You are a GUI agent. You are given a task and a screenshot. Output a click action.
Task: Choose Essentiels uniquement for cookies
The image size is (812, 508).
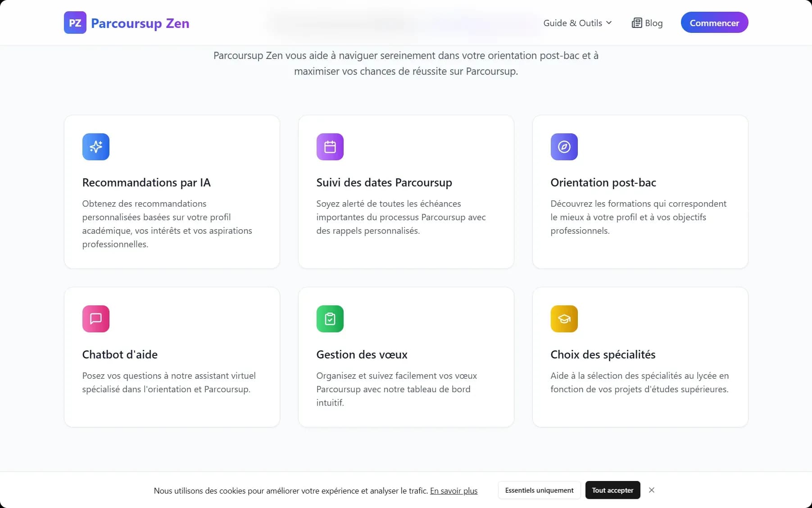539,490
